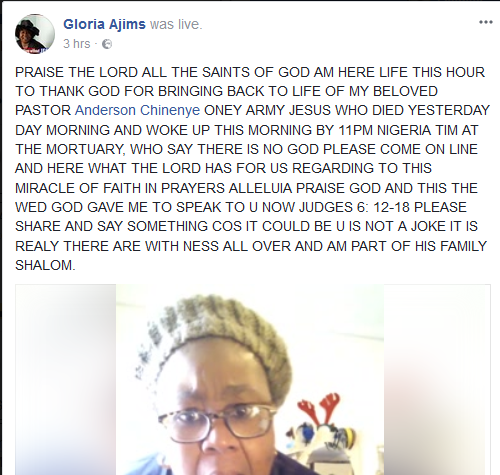Click the "was live." status text
The width and height of the screenshot is (500, 475).
tap(176, 24)
